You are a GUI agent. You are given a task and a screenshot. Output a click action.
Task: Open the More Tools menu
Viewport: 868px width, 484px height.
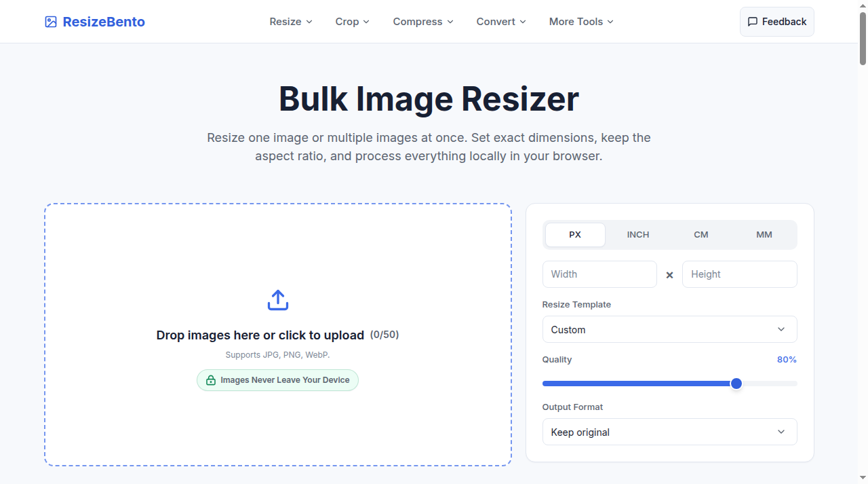581,22
